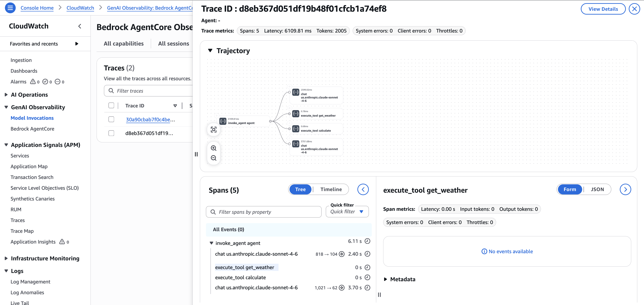Click the zoom out icon on the Trajectory view
Viewport: 644px width, 305px height.
click(214, 158)
